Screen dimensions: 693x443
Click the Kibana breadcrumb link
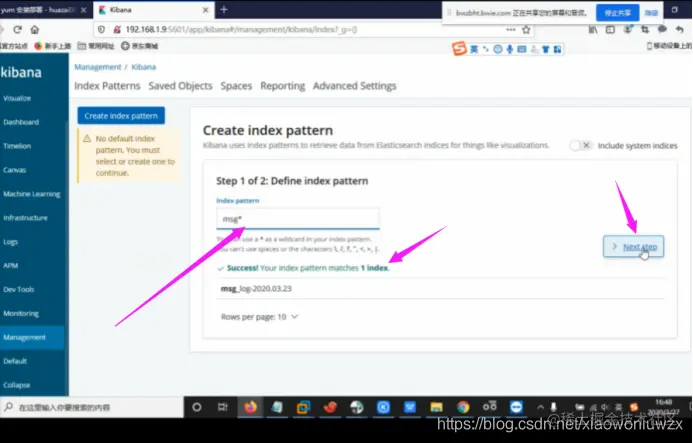[x=144, y=67]
